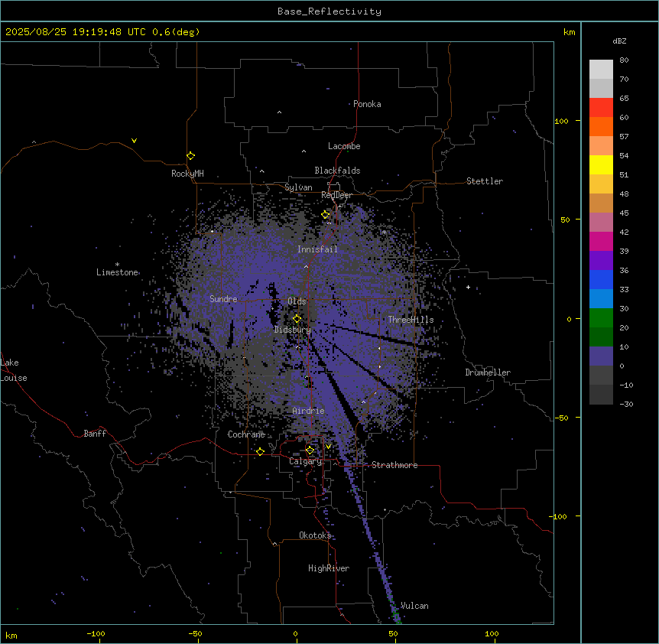Screen dimensions: 659x644
Task: Click the RedDeer city label
Action: coord(336,195)
